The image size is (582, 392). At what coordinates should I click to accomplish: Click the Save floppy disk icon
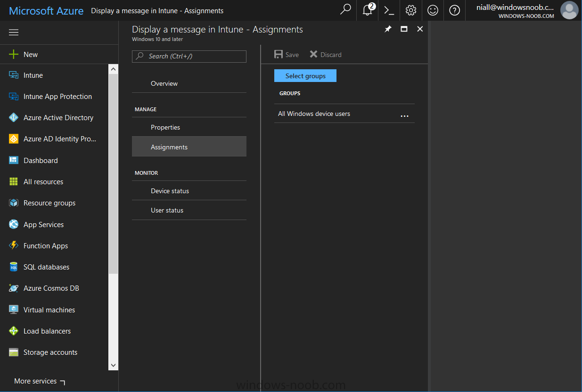tap(279, 55)
